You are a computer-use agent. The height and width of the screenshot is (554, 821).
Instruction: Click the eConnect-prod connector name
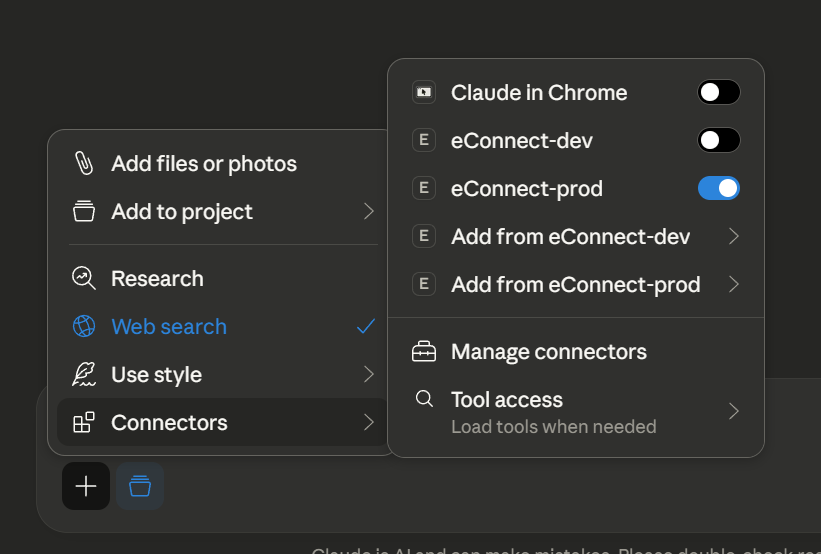526,189
